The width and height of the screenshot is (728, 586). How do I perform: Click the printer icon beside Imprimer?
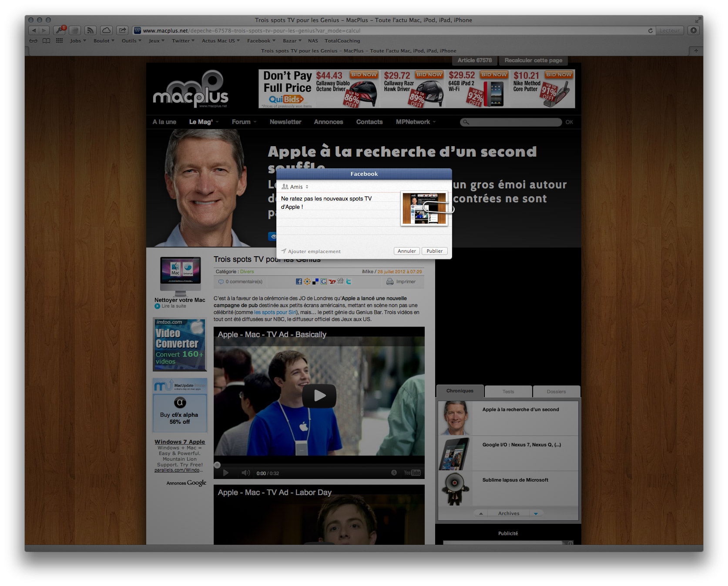[x=390, y=281]
